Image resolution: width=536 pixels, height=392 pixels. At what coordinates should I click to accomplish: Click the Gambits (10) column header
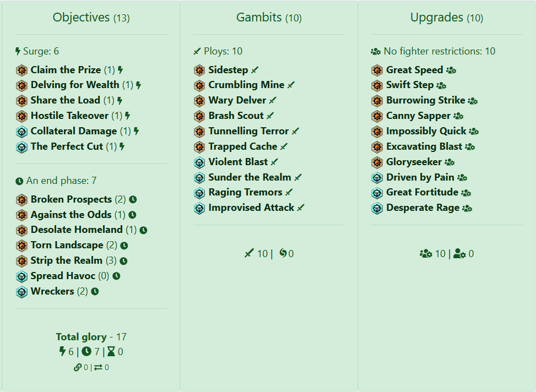(269, 18)
